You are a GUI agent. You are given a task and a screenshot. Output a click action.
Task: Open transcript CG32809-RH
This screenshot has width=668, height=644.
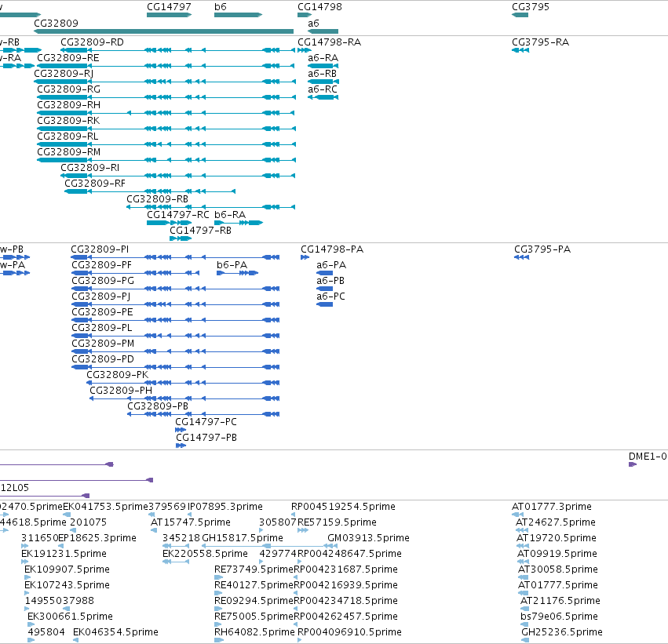tap(166, 113)
